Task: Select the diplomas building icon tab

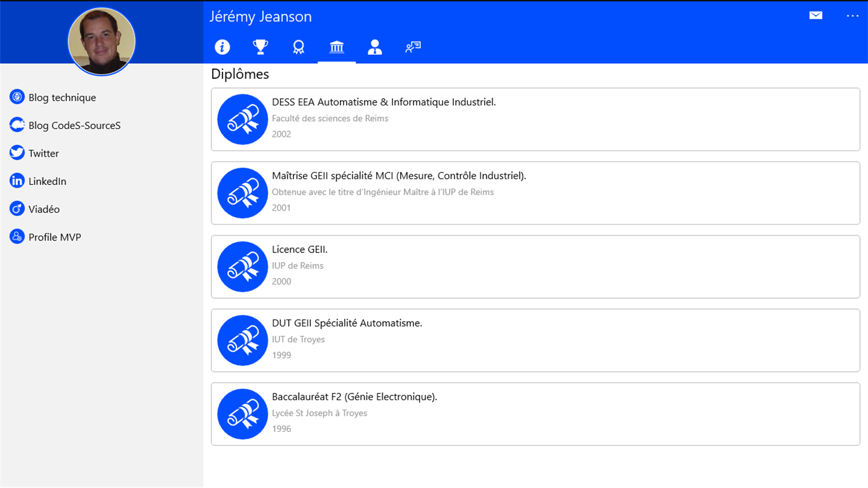Action: [336, 47]
